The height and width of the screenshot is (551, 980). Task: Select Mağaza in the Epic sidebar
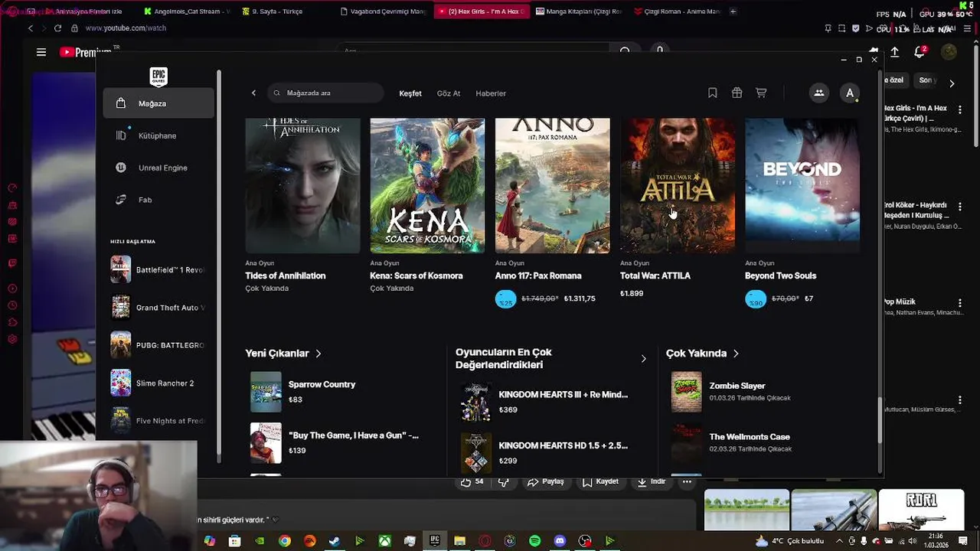pos(158,103)
